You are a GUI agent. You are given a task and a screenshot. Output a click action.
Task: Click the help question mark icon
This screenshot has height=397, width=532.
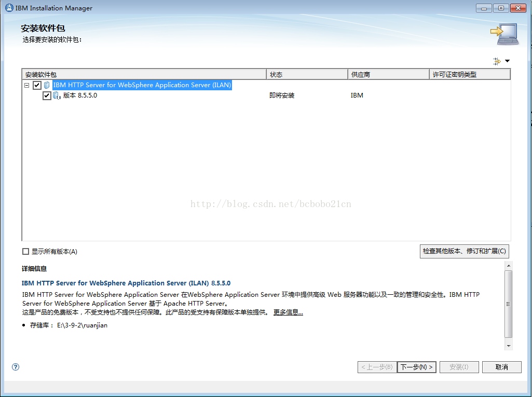[x=16, y=367]
